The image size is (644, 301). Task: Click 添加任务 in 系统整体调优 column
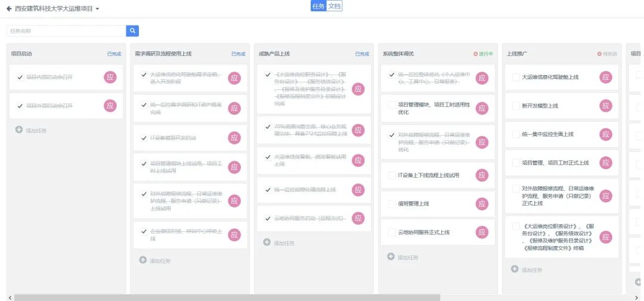(408, 257)
